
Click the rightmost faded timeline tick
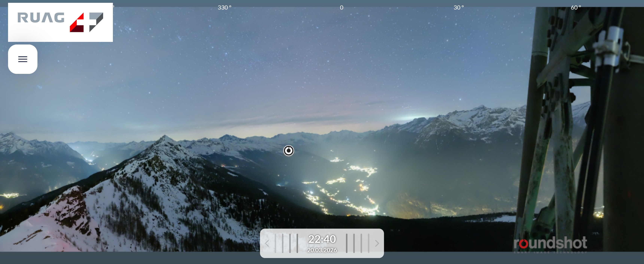pyautogui.click(x=368, y=243)
